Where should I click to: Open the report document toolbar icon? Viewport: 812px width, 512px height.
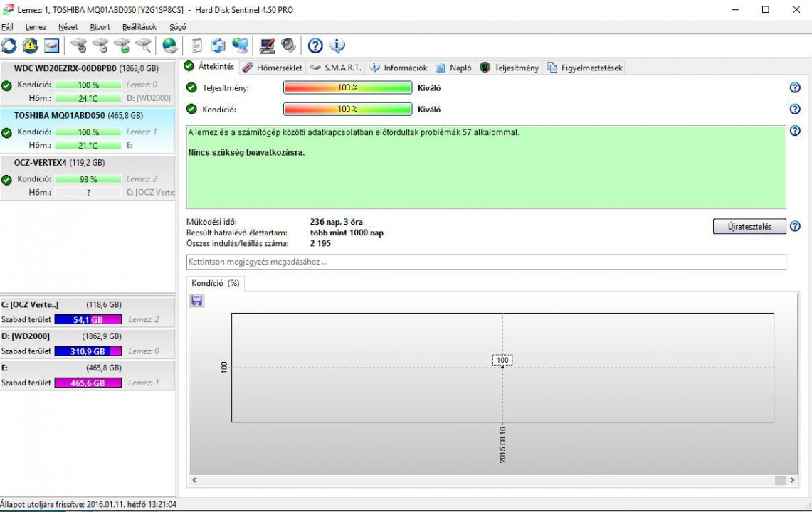pos(197,46)
